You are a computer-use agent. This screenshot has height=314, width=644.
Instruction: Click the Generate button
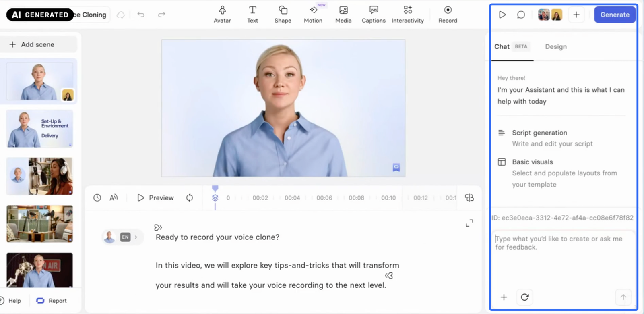click(x=615, y=15)
